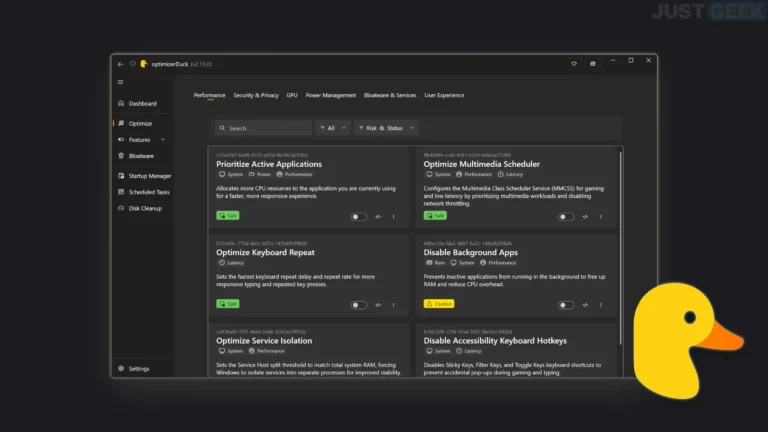Switch to the Bloatware & Services tab
The height and width of the screenshot is (432, 768).
390,95
